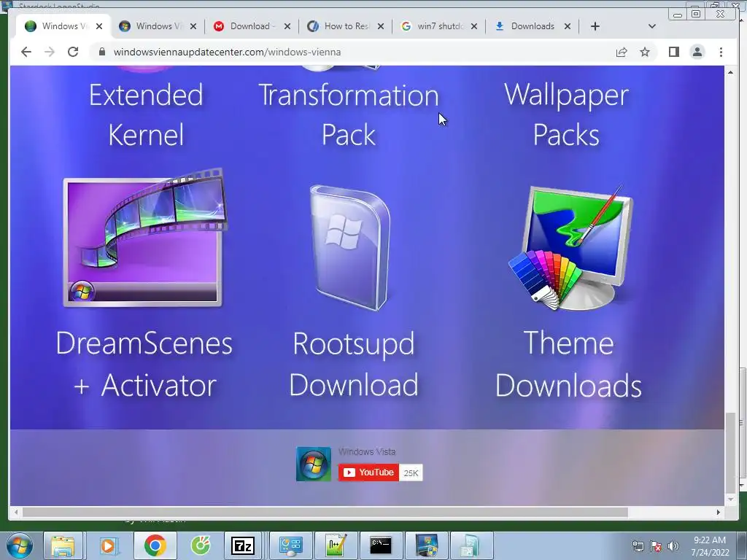Image resolution: width=747 pixels, height=560 pixels.
Task: Open Windows Explorer from taskbar
Action: tap(63, 545)
